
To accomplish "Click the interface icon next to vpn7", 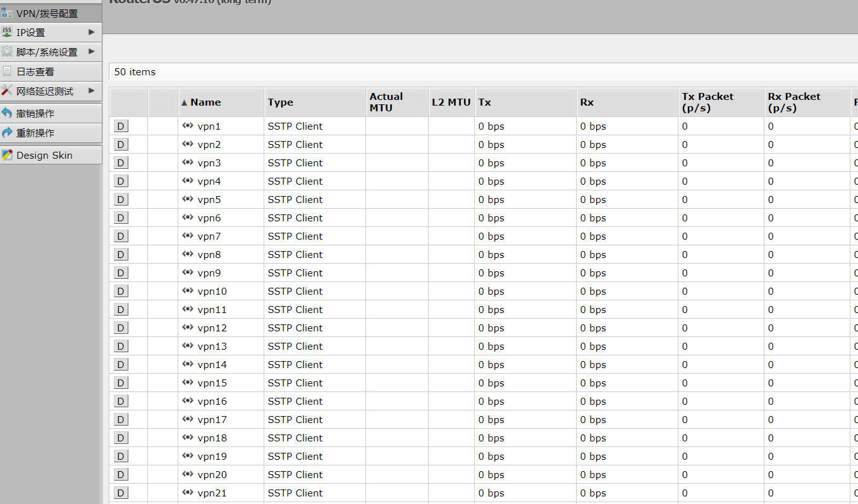I will [188, 235].
